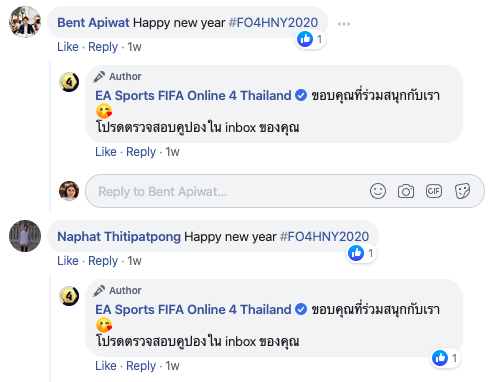Screen dimensions: 493x382
Task: Click the Bent Apiwat name link
Action: tap(93, 23)
